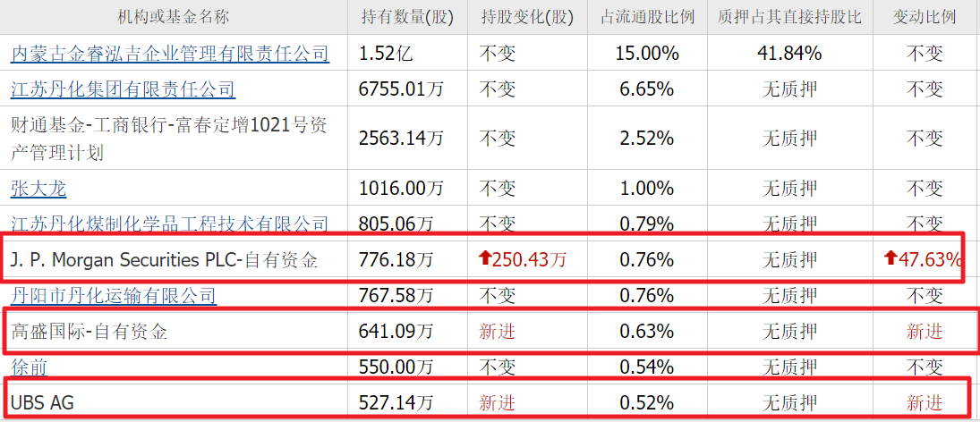Viewport: 980px width, 422px height.
Task: Open 江苏丹化集团有限责任公司 link
Action: 124,89
